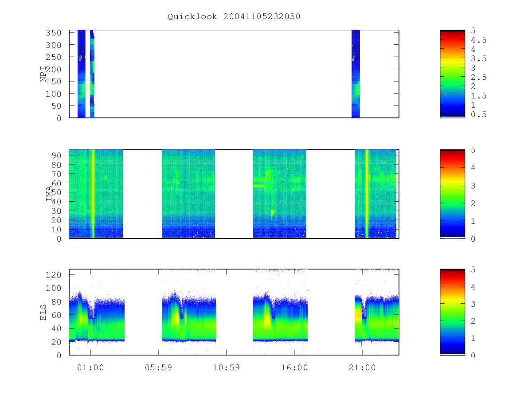Viewport: 532px width, 399px height.
Task: Select the NPI y-axis label
Action: tap(44, 74)
